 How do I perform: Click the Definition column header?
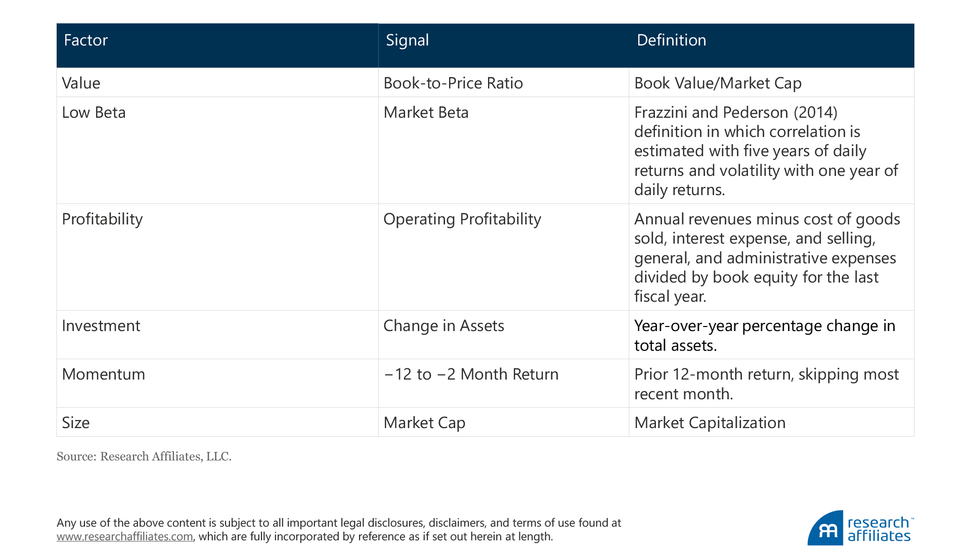671,40
